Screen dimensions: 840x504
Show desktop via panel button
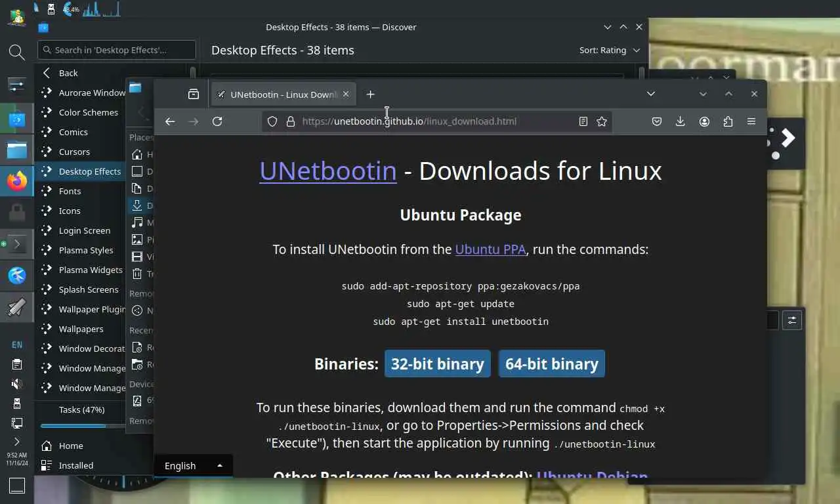(17, 486)
